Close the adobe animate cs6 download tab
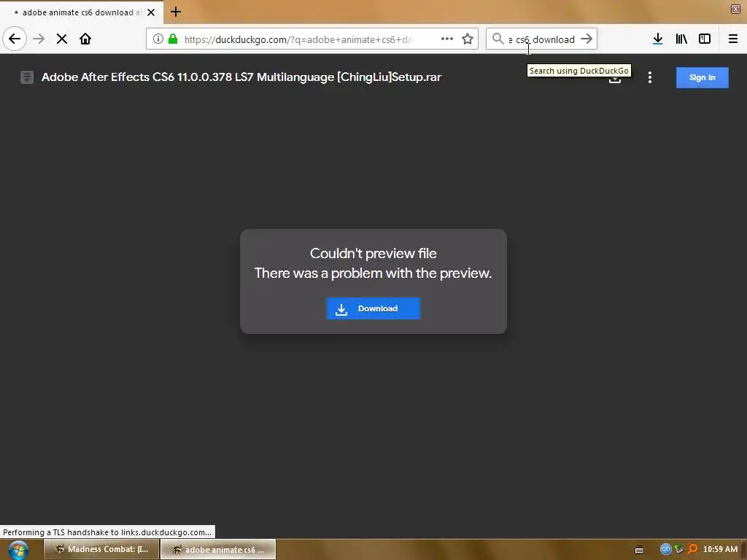747x560 pixels. point(151,12)
